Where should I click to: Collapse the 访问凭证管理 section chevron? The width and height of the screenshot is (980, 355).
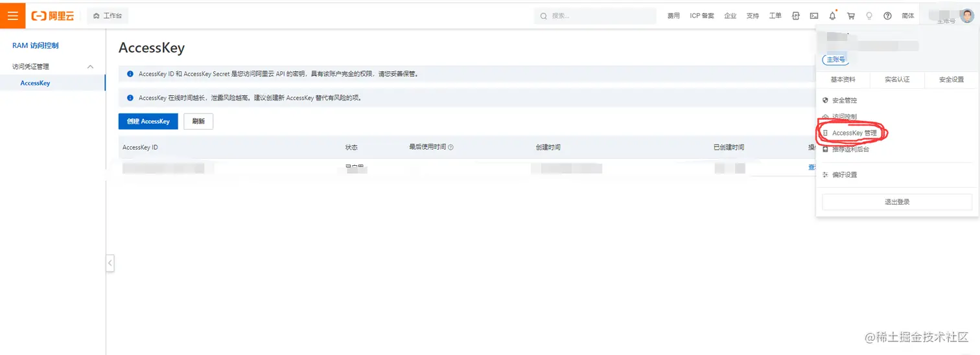tap(90, 66)
